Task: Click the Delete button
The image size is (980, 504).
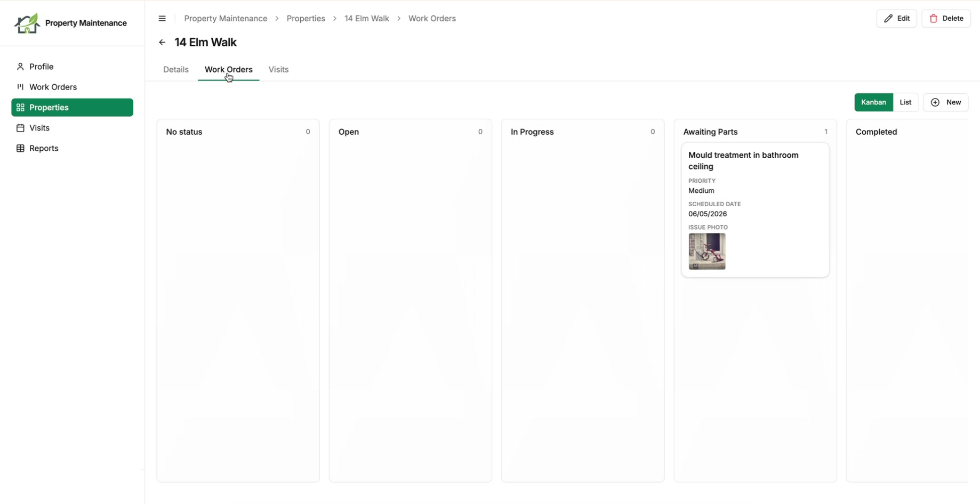Action: tap(946, 19)
